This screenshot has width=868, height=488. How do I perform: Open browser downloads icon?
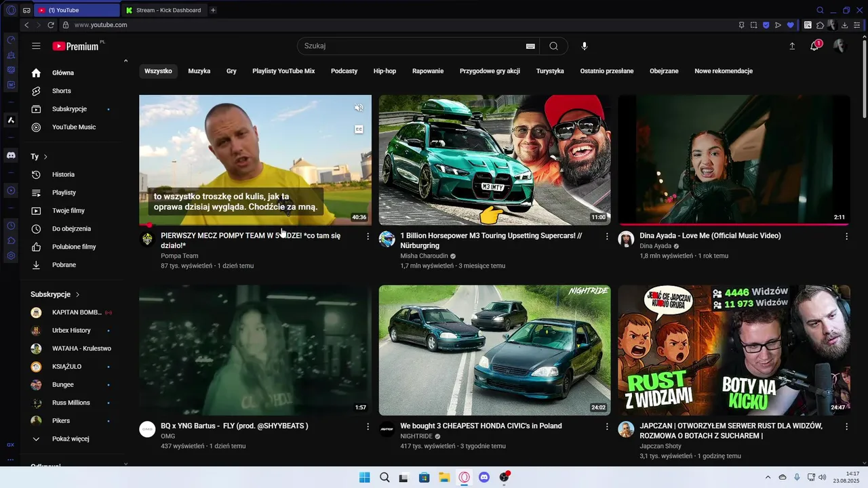[x=845, y=25]
